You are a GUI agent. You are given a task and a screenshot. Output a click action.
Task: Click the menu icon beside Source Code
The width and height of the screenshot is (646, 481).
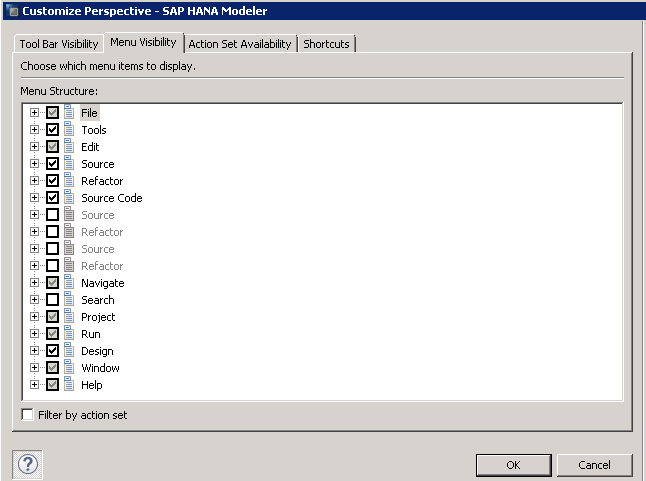tap(69, 198)
